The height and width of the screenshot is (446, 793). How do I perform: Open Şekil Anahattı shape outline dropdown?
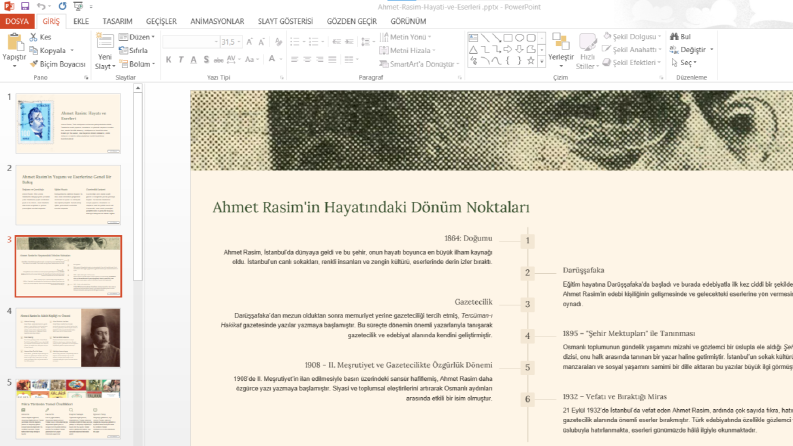[632, 50]
